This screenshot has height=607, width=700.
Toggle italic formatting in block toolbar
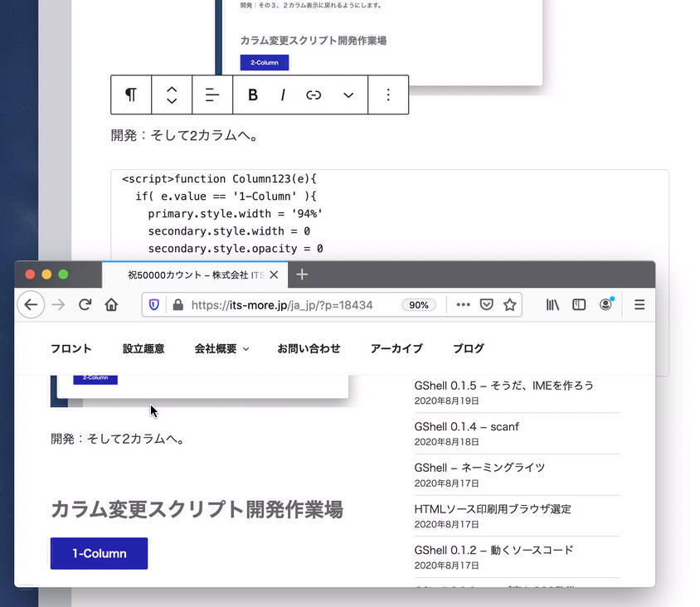(x=283, y=95)
